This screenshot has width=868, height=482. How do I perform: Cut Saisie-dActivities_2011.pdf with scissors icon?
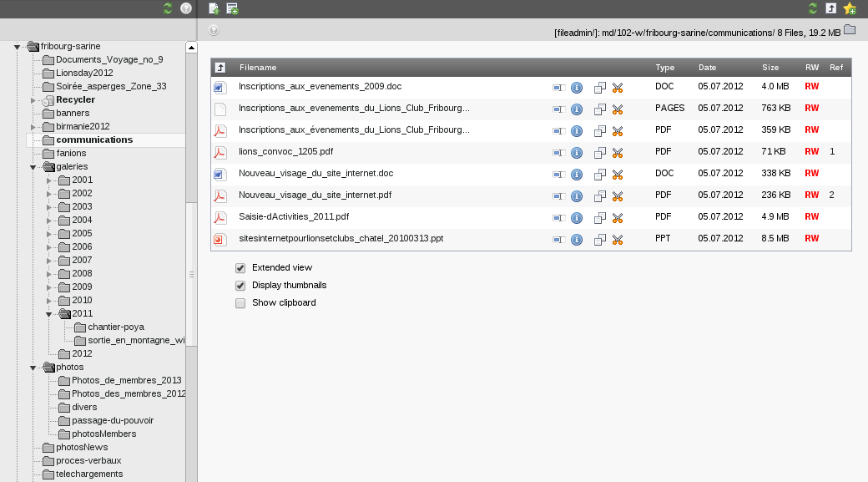coord(618,218)
